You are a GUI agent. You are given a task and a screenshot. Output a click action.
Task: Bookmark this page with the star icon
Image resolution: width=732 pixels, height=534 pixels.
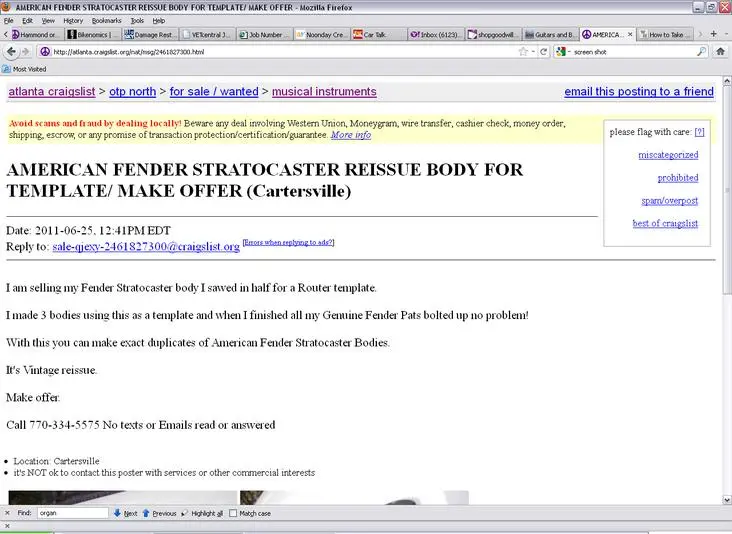pos(523,52)
